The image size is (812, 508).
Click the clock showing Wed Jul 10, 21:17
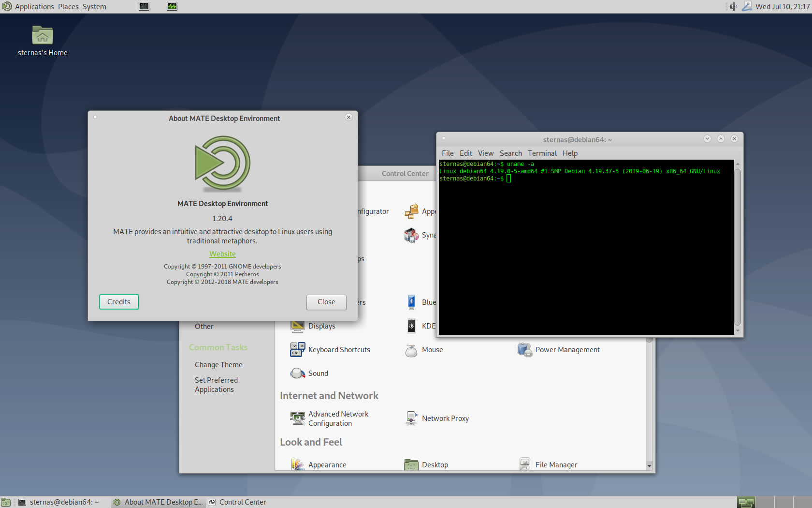point(783,6)
